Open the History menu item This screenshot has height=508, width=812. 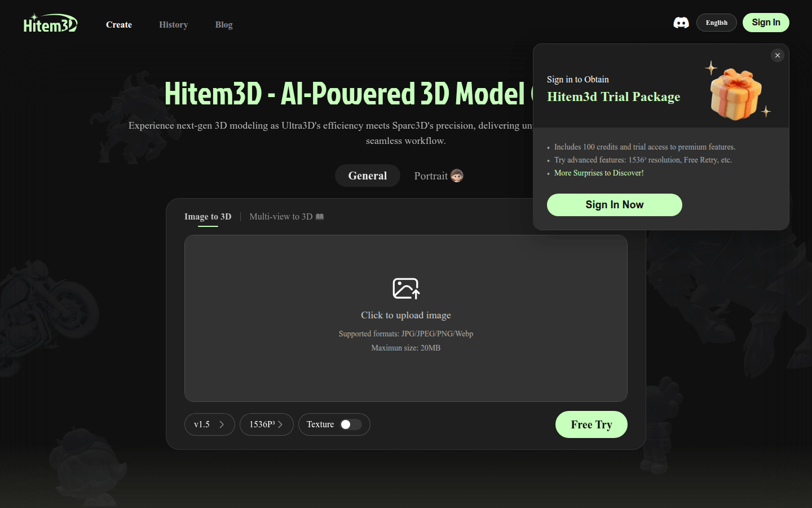tap(173, 25)
